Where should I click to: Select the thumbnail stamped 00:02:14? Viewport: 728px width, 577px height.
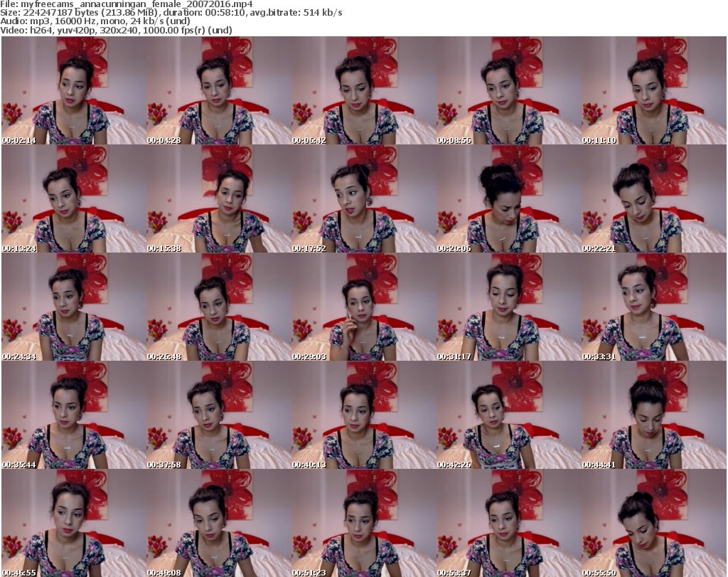[x=74, y=90]
